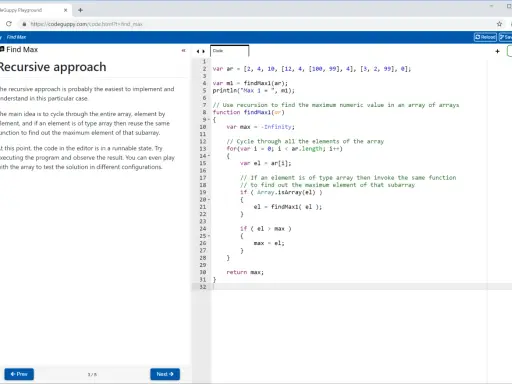Click the codeguppy.com URL address bar
512x384 pixels.
(x=87, y=24)
